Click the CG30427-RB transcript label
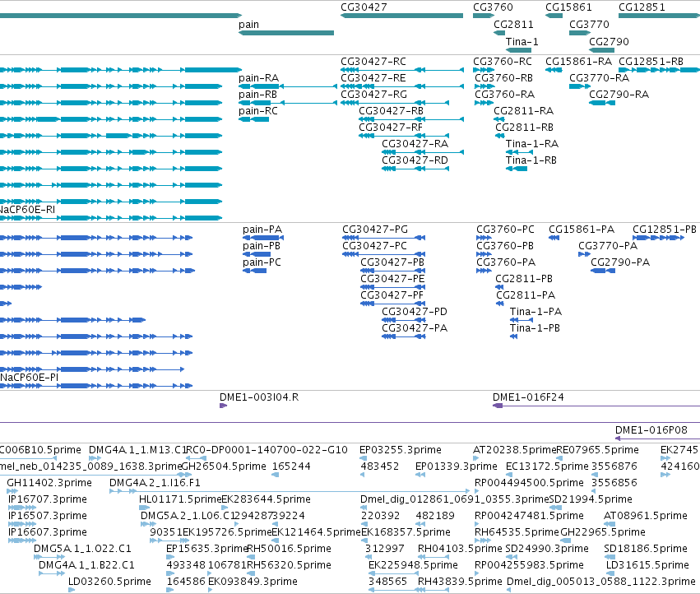The image size is (700, 594). tap(391, 111)
